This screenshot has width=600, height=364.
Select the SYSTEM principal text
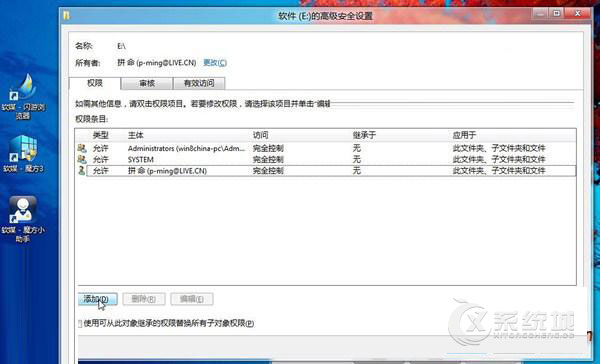tap(140, 160)
